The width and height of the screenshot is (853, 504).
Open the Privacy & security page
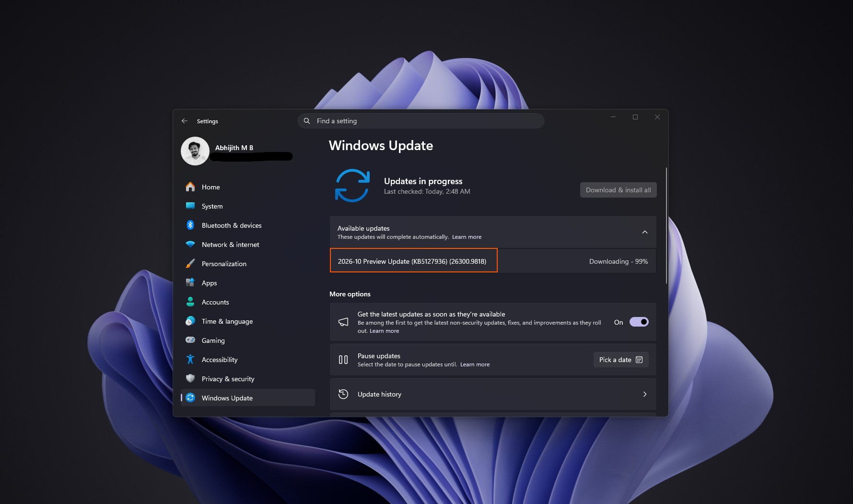pos(248,379)
